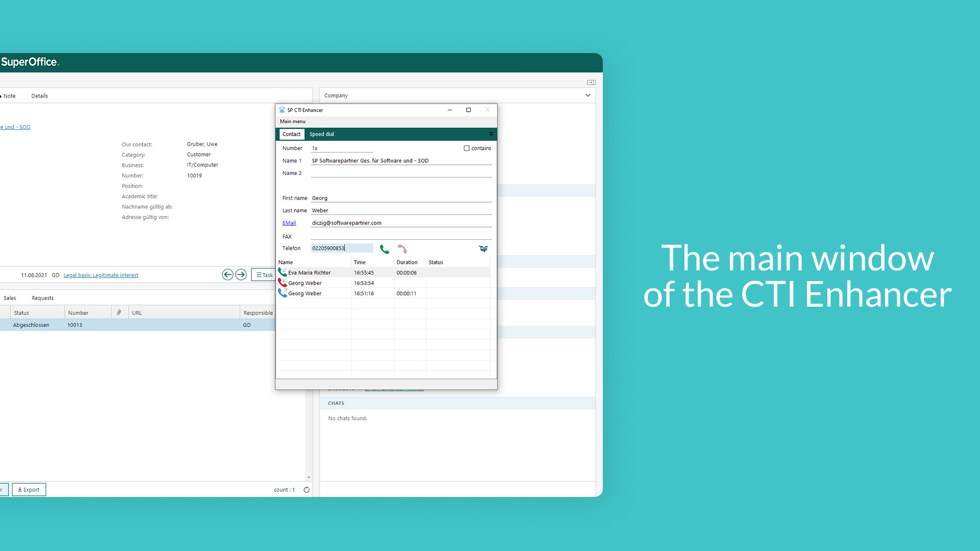Viewport: 980px width, 551px height.
Task: Expand the Company panel dropdown chevron
Action: [588, 95]
